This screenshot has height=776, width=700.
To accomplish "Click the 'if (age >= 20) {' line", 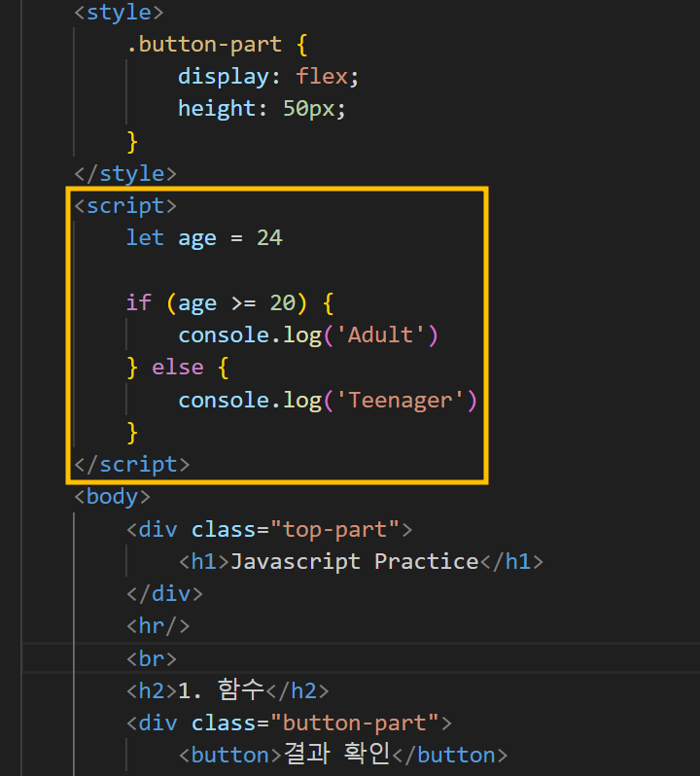I will click(230, 302).
